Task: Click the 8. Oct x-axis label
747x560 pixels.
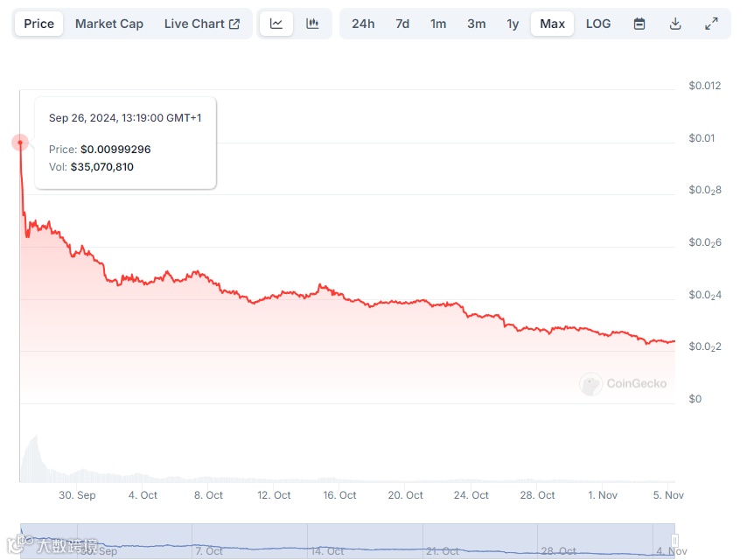Action: (x=209, y=495)
